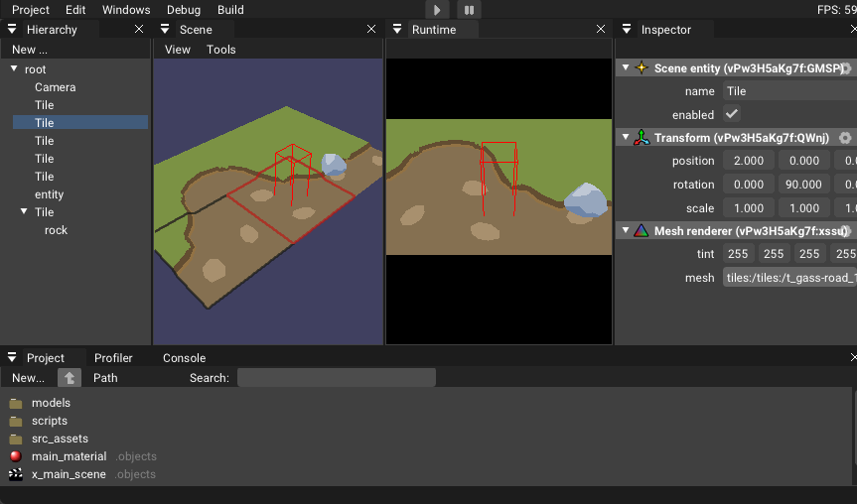Image resolution: width=857 pixels, height=504 pixels.
Task: Click the Transform axes icon
Action: tap(642, 138)
